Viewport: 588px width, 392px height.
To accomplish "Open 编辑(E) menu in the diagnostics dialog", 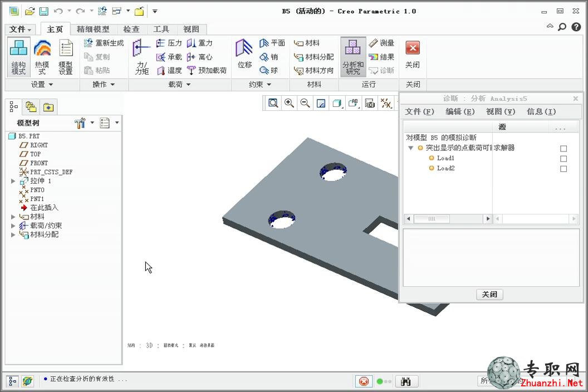I will coord(460,111).
